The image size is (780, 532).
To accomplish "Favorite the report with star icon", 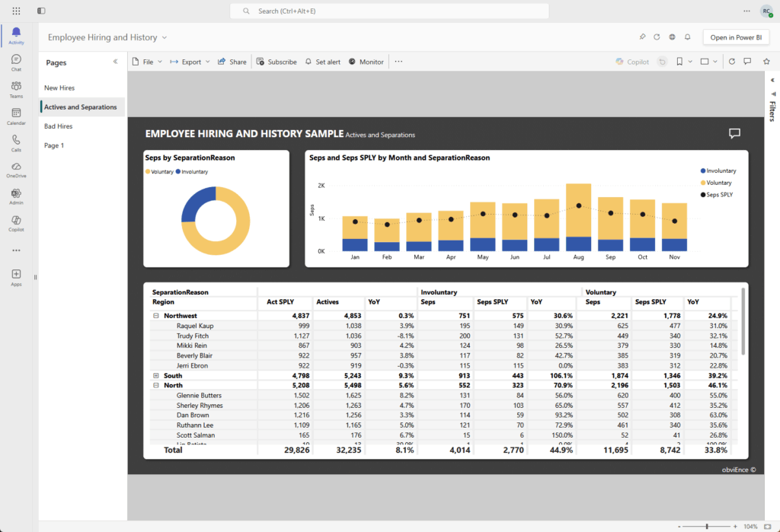I will click(x=766, y=62).
